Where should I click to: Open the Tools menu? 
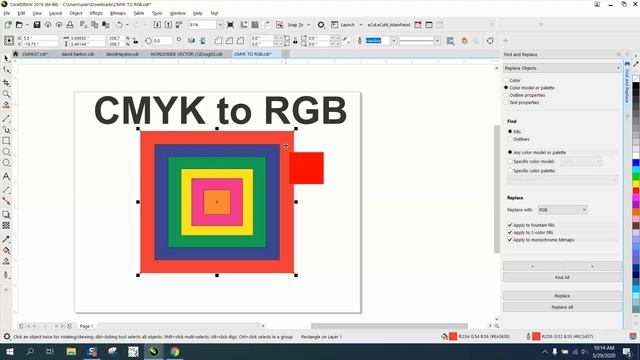(157, 13)
